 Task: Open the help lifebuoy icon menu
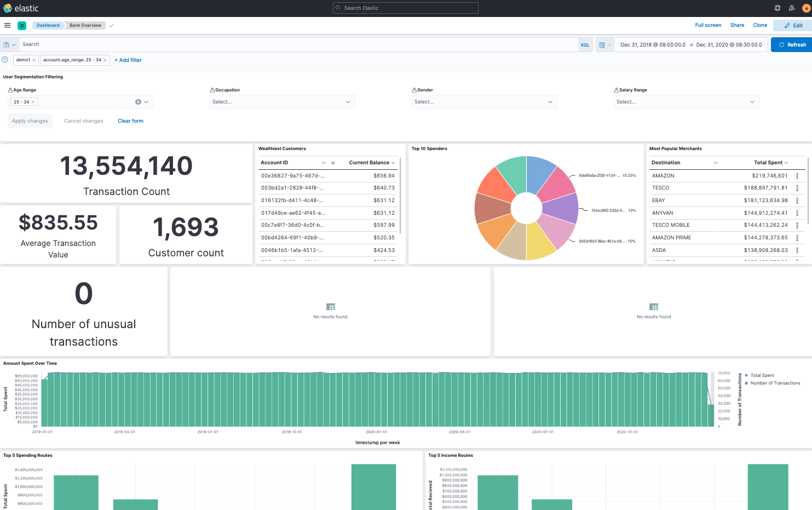pyautogui.click(x=778, y=8)
